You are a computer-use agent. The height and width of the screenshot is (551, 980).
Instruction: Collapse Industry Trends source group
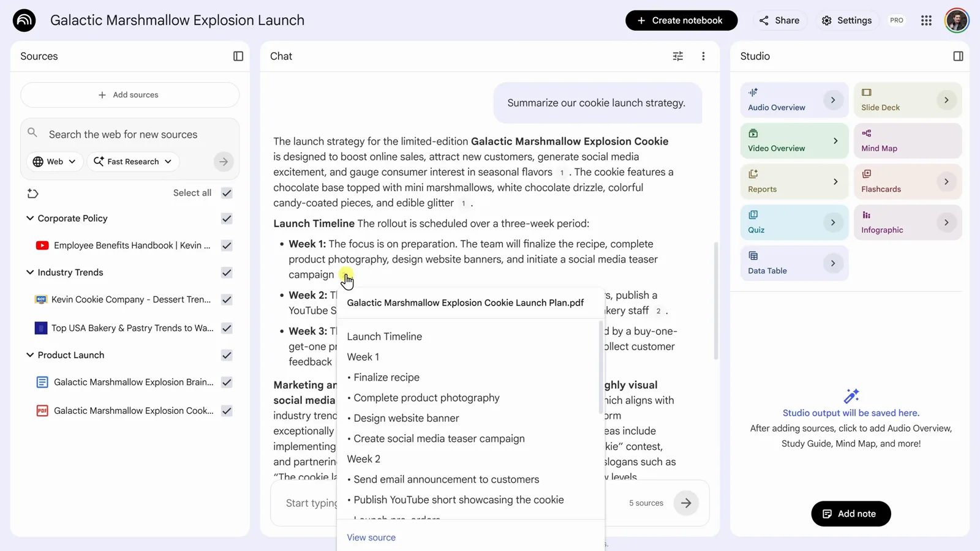[29, 272]
